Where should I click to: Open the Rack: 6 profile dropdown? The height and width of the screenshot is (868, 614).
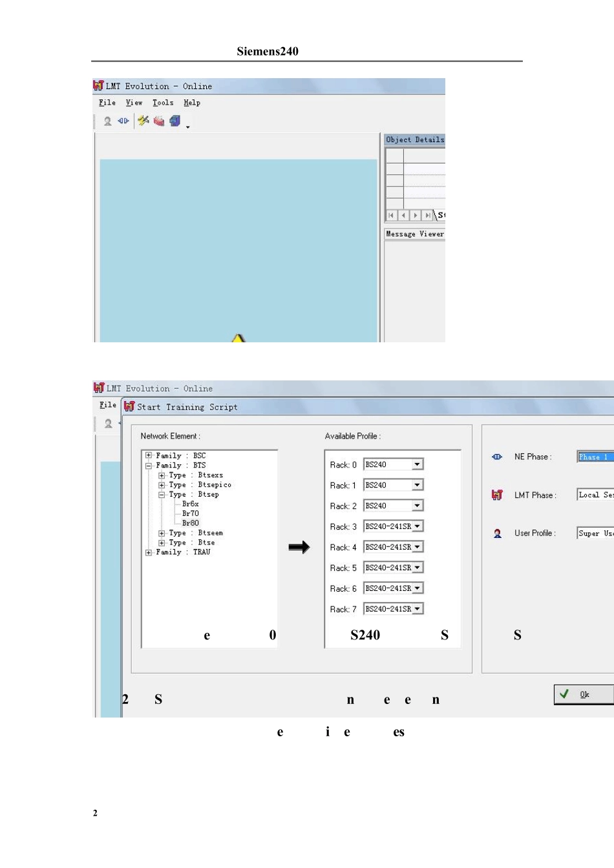click(418, 588)
